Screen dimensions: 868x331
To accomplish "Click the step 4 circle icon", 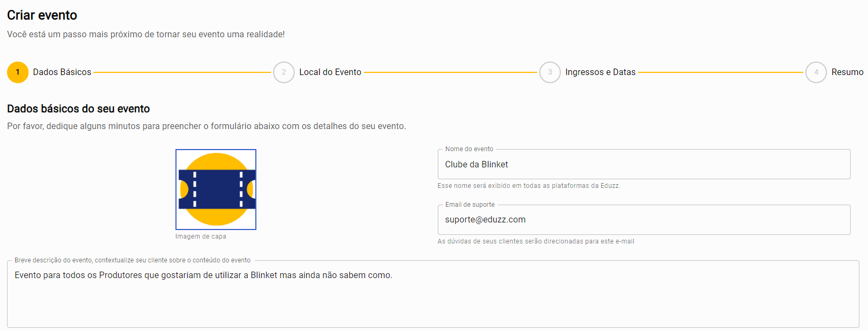I will [816, 72].
